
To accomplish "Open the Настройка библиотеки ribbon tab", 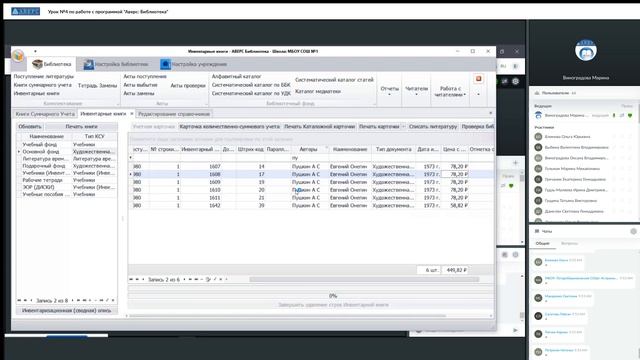I will tap(116, 64).
